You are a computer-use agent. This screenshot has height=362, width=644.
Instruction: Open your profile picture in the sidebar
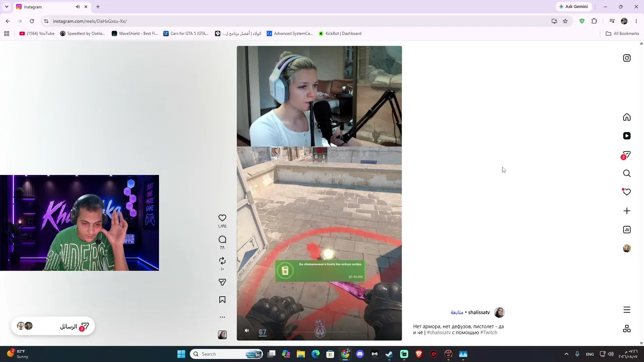627,248
